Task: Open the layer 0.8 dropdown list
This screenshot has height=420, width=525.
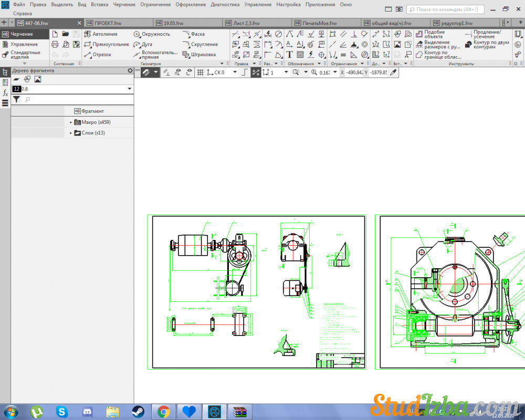Action: (x=130, y=89)
